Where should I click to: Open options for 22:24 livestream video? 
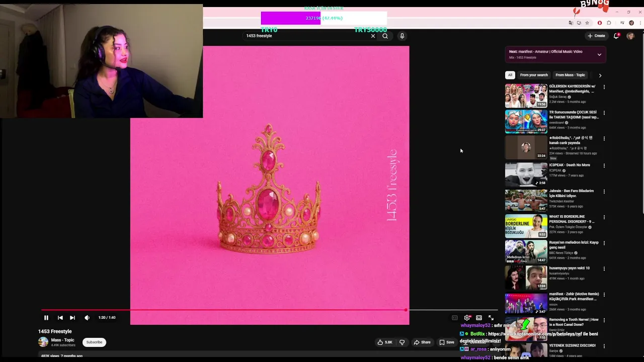click(604, 138)
